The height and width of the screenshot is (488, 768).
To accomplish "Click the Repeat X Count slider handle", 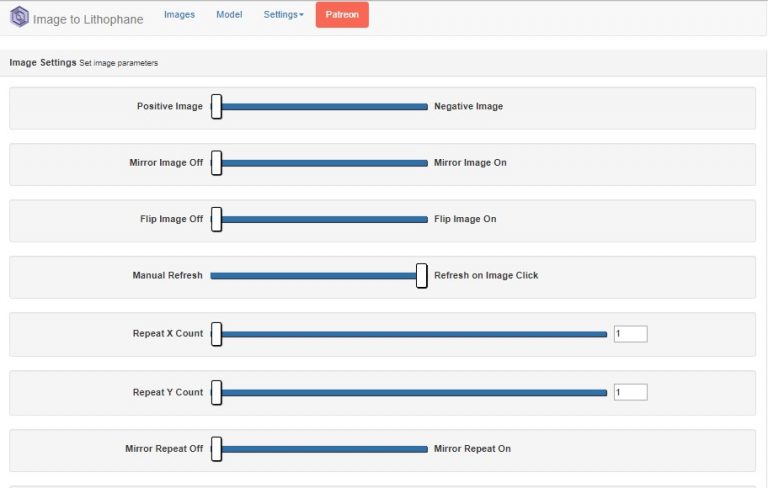I will pyautogui.click(x=216, y=334).
